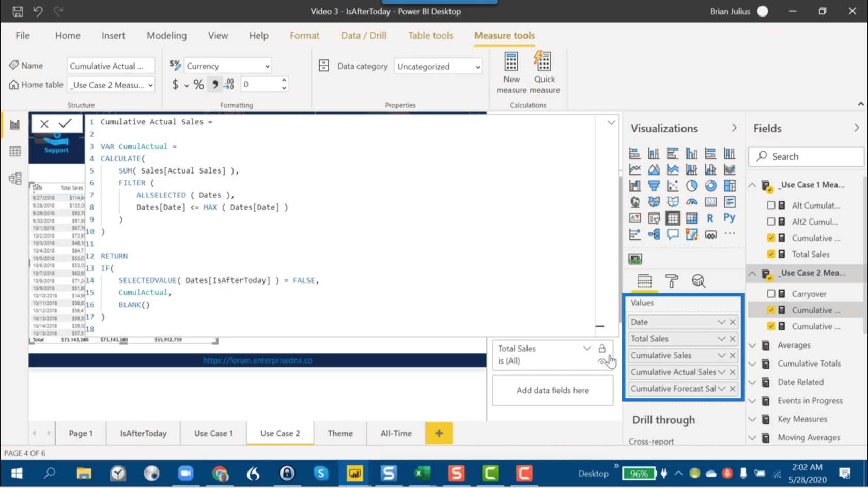Open the Table tools ribbon tab
Viewport: 868px width, 488px height.
pos(430,36)
